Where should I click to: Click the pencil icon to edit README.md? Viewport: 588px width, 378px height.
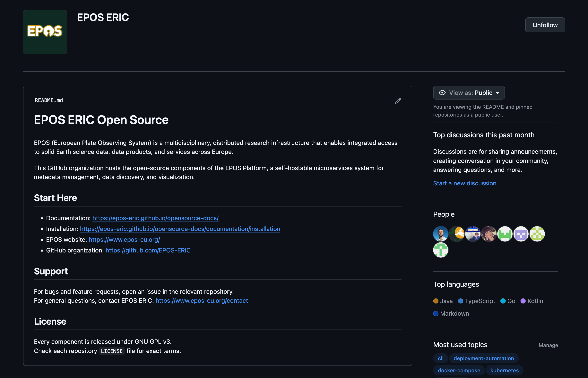(398, 101)
